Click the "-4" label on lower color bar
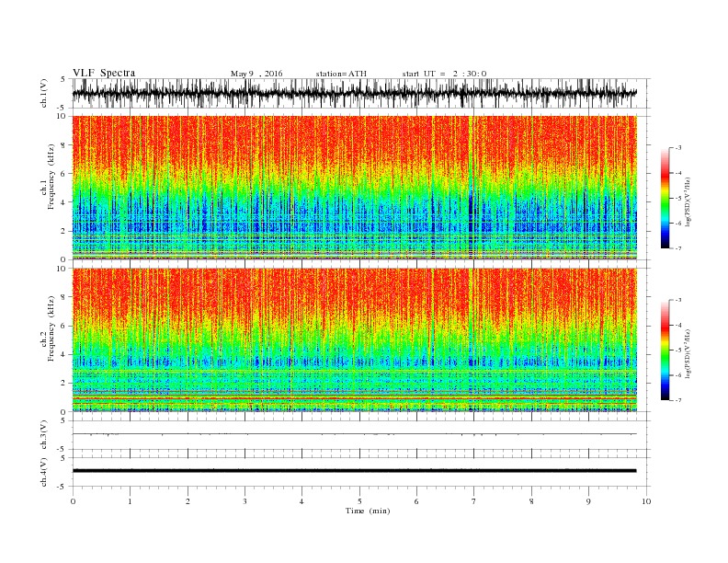The image size is (728, 563). (x=678, y=325)
